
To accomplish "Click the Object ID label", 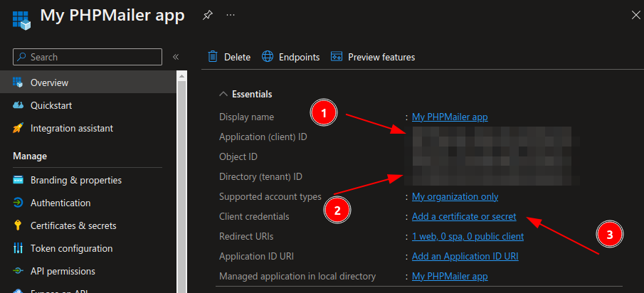I will point(238,156).
